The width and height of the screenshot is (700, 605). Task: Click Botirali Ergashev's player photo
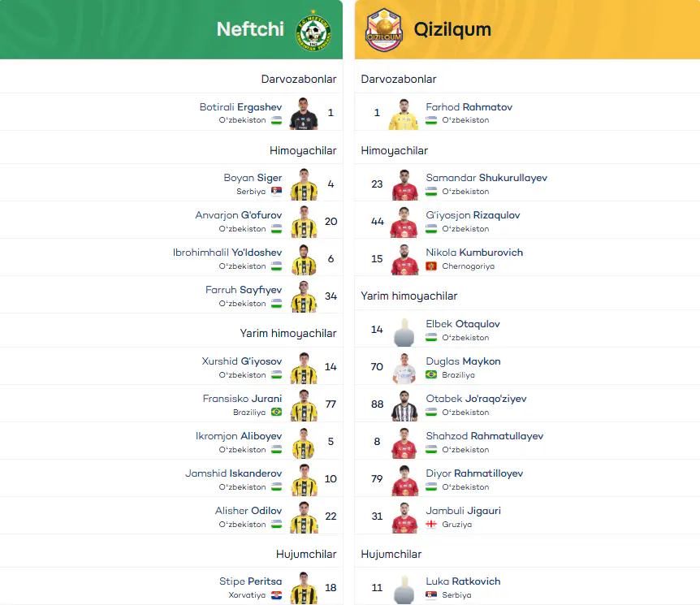[x=304, y=114]
